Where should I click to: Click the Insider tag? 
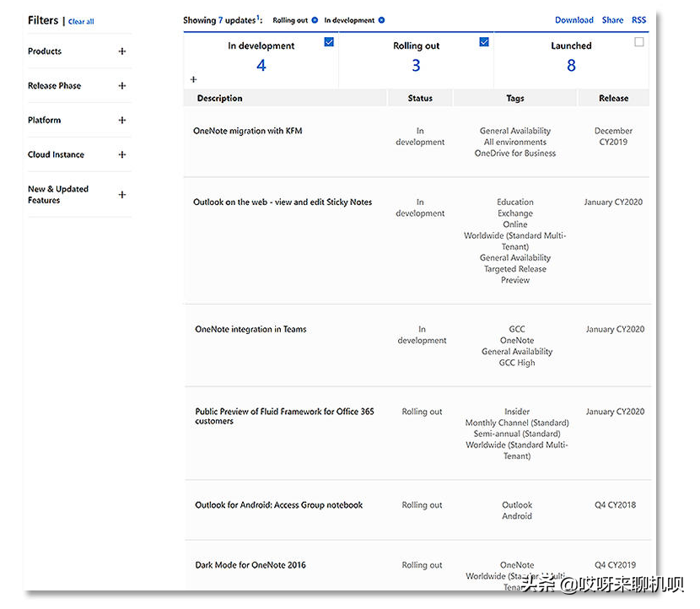tap(517, 412)
